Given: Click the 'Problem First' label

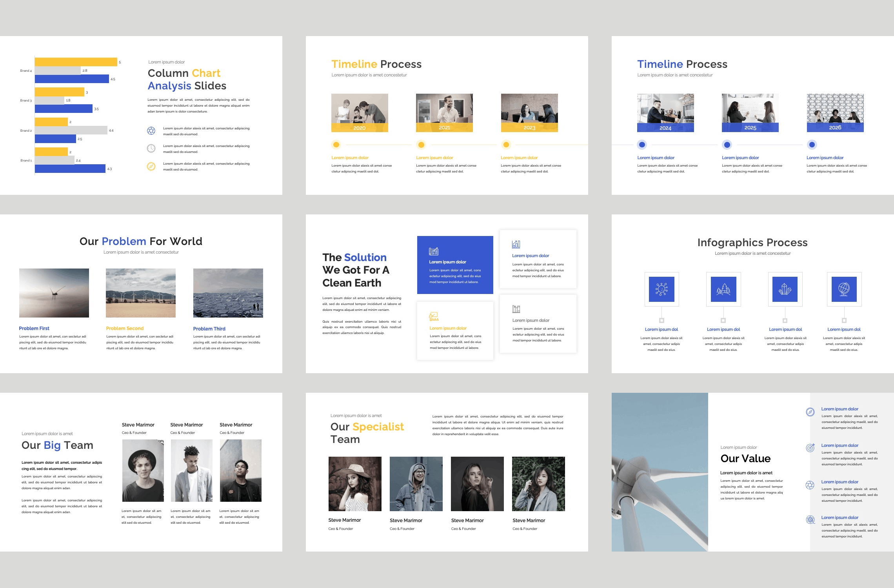Looking at the screenshot, I should click(x=34, y=328).
